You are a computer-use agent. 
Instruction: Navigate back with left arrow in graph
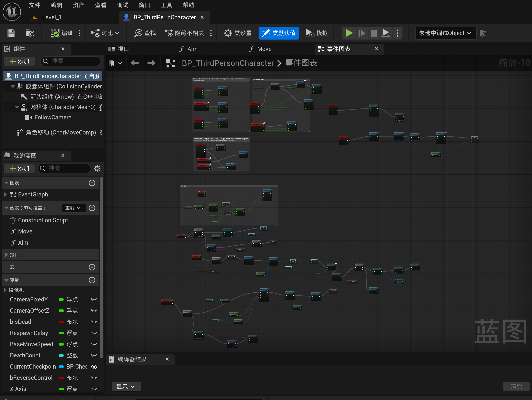(135, 63)
